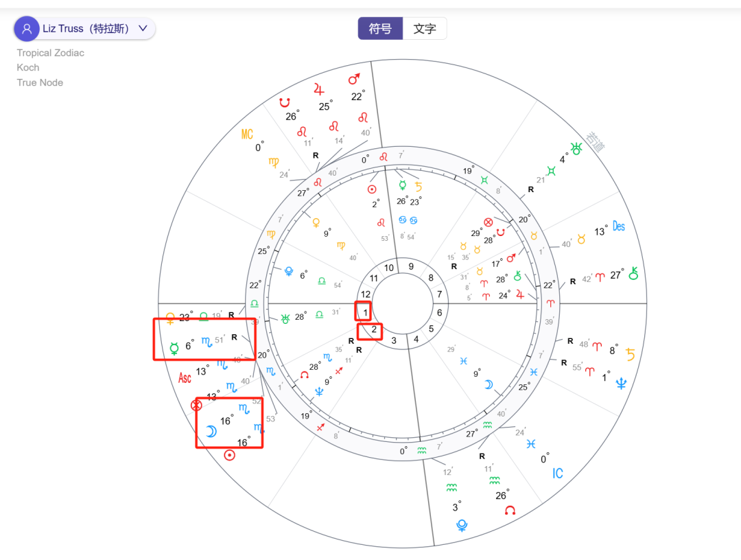Select inner-wheel Part of Fortune at 29° Taurus
The width and height of the screenshot is (741, 560).
tap(489, 222)
